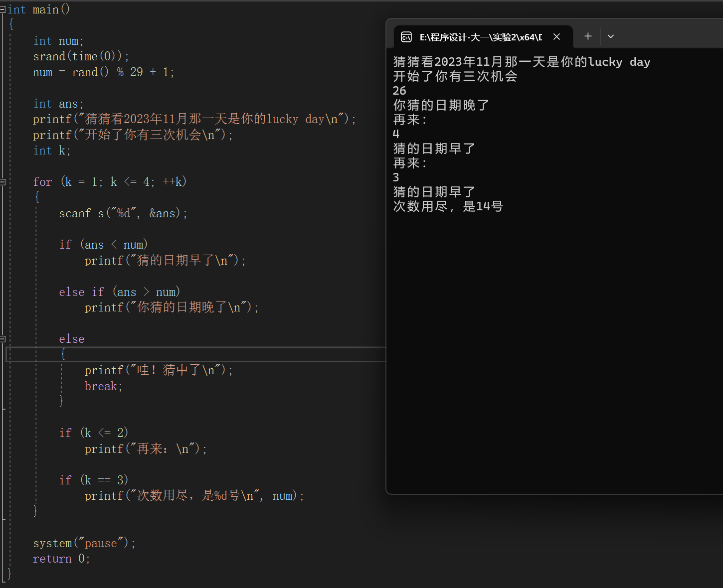Viewport: 723px width, 588px height.
Task: Place cursor on the scanf_s line
Action: (x=123, y=214)
